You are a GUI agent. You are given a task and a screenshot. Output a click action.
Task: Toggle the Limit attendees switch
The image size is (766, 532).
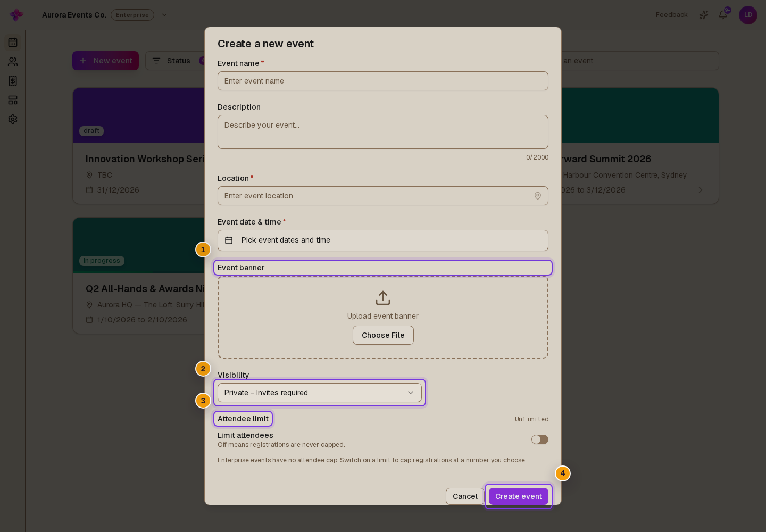540,439
